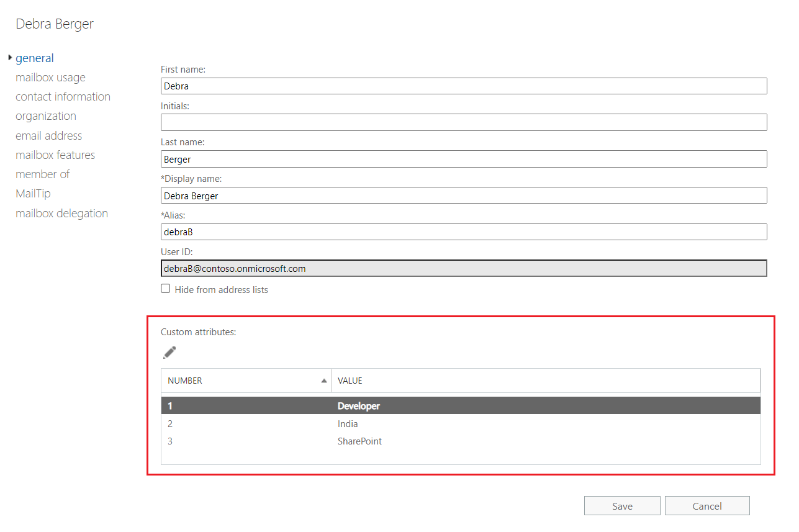Screen dimensions: 799x532
Task: Enable Hide from address lists checkbox
Action: [166, 289]
